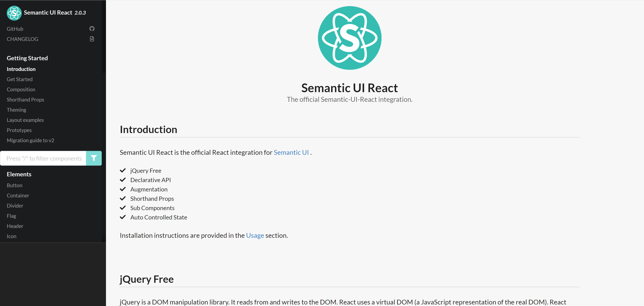644x306 pixels.
Task: Click the checkmark beside Auto Controlled State
Action: [x=123, y=217]
